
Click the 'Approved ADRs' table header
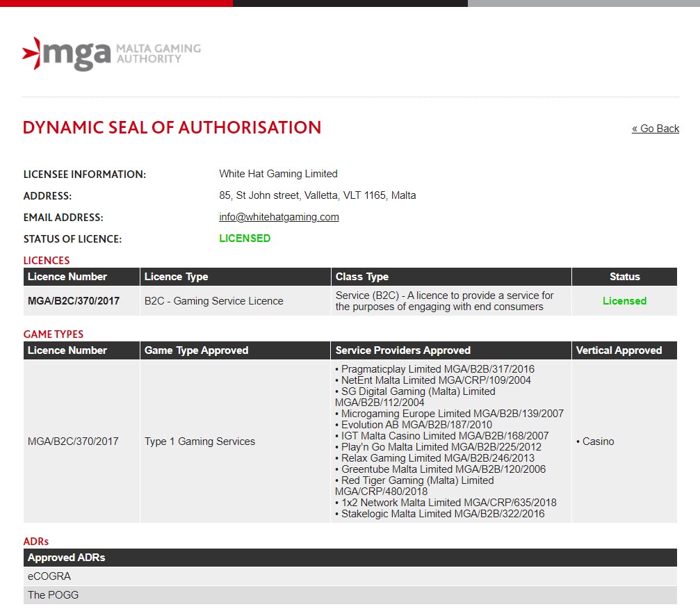[x=350, y=558]
